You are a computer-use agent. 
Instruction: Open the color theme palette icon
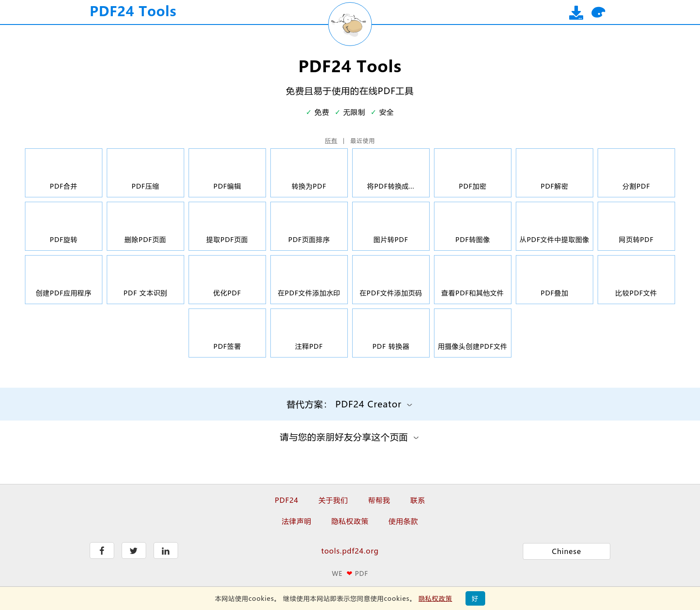click(598, 12)
